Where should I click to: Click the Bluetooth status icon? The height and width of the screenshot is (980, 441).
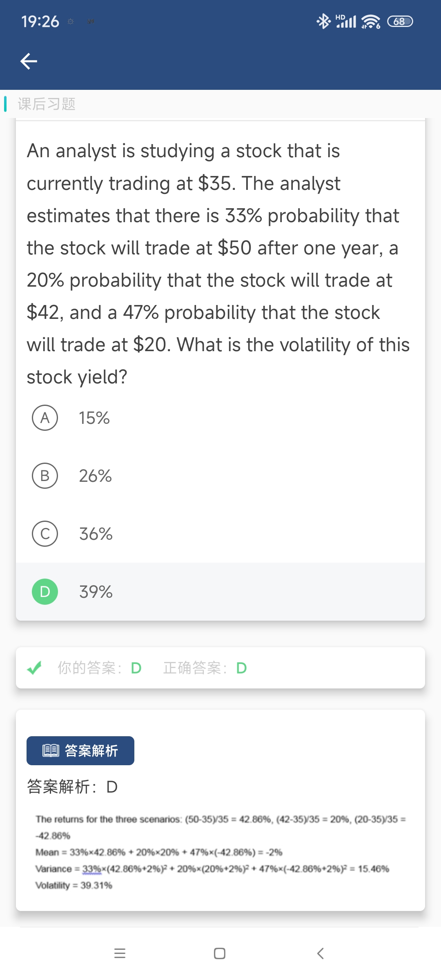tap(323, 21)
